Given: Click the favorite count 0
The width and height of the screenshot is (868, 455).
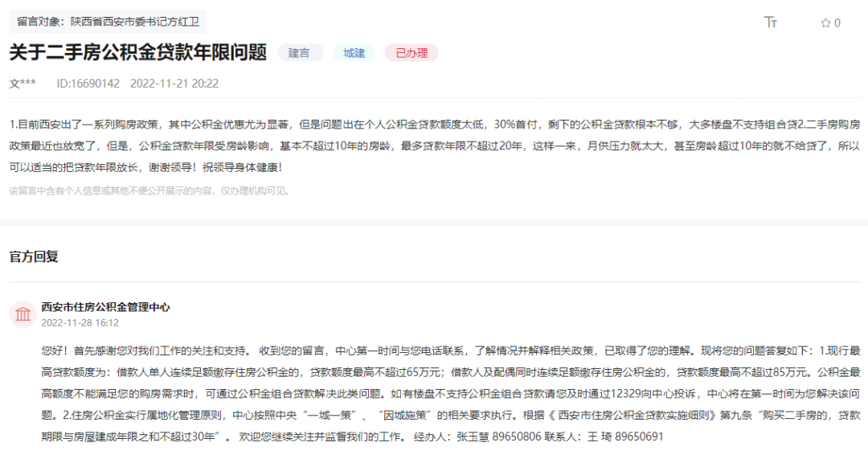Looking at the screenshot, I should click(837, 23).
